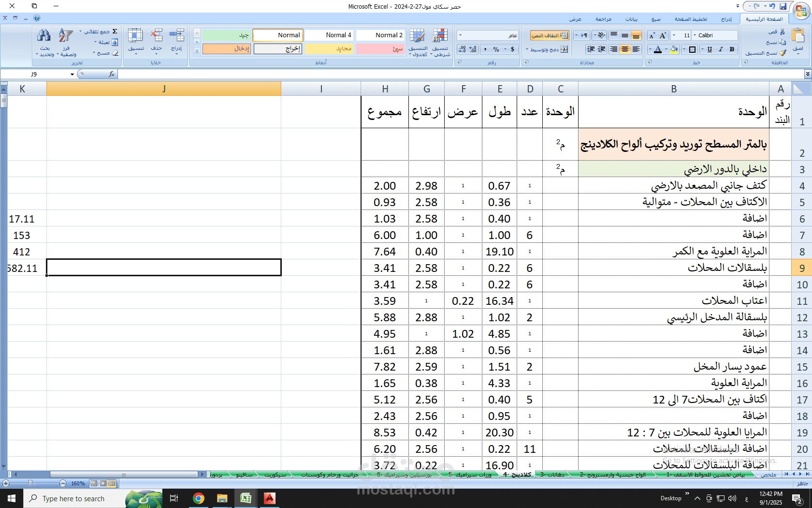Apply the font color letter A
The height and width of the screenshot is (508, 812).
(x=658, y=49)
